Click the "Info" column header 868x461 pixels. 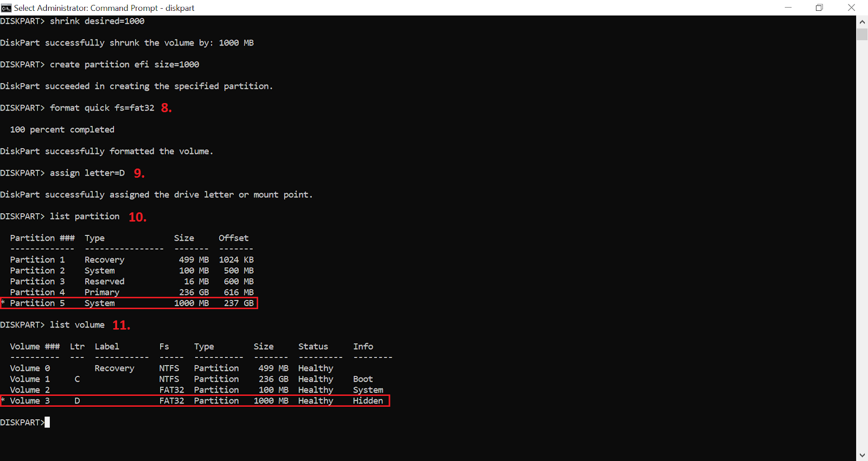pos(363,347)
